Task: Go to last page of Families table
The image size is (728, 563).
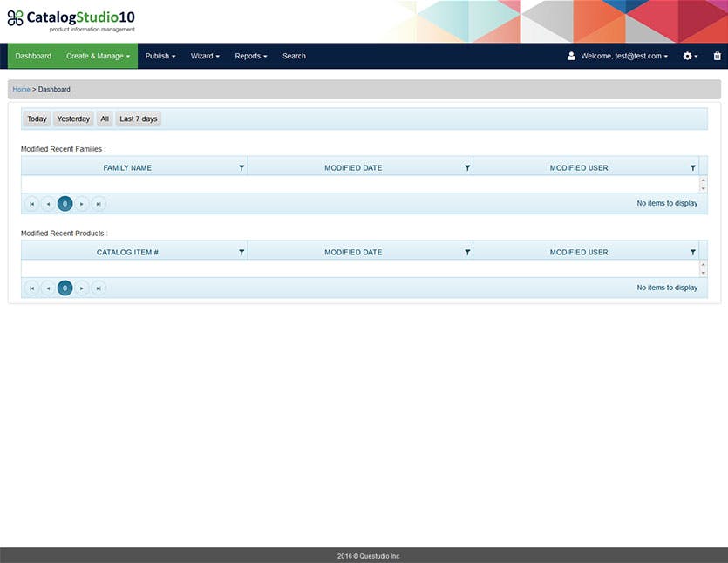Action: tap(99, 204)
